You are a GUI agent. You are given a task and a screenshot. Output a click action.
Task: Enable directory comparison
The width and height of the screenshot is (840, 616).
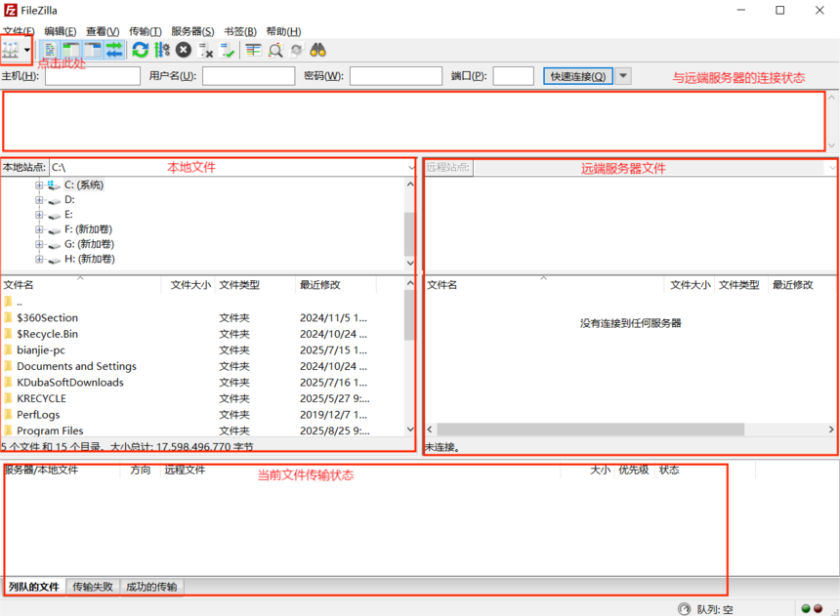(x=275, y=50)
